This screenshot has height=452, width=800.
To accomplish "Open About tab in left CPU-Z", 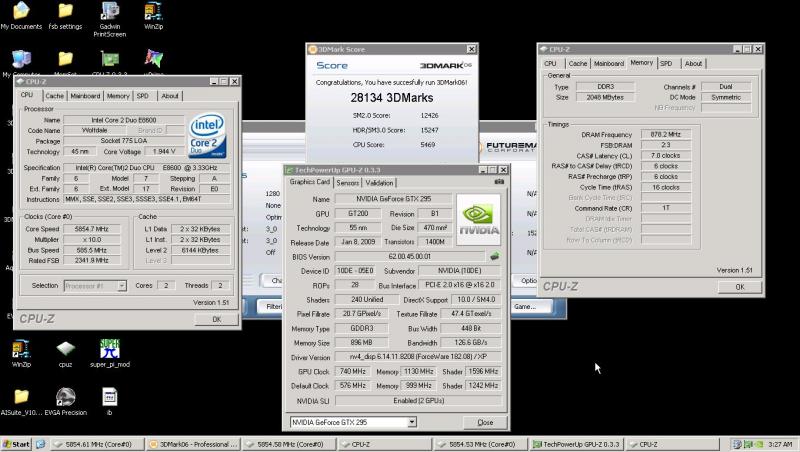I will tap(170, 96).
